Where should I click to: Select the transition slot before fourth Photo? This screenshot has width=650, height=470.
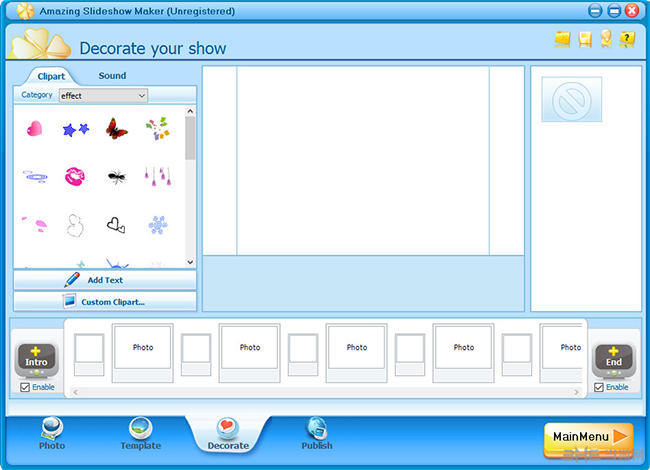(x=410, y=355)
